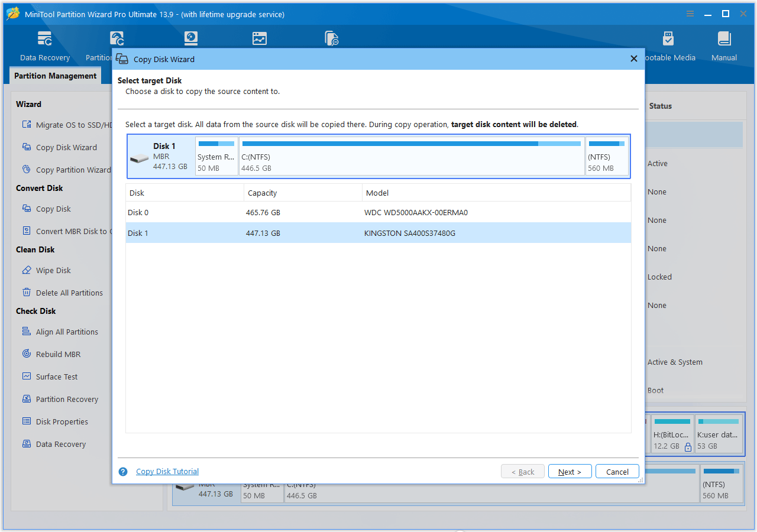Select C:(NTFS) 446.5 GB partition in wizard

click(x=412, y=157)
